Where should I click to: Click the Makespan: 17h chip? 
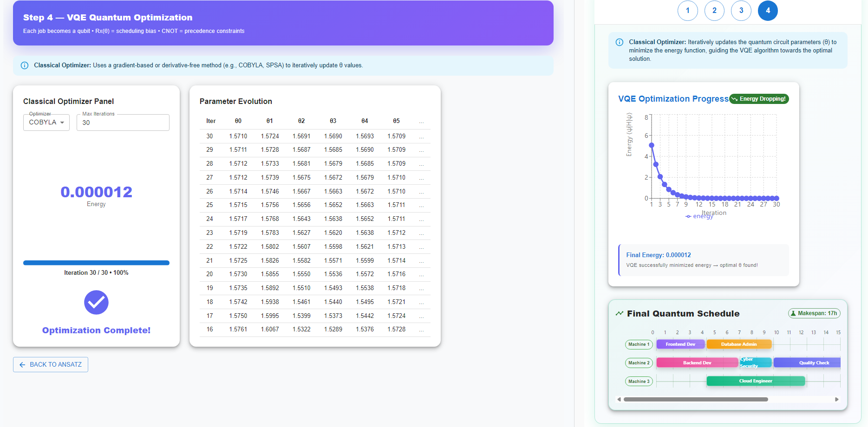coord(814,313)
